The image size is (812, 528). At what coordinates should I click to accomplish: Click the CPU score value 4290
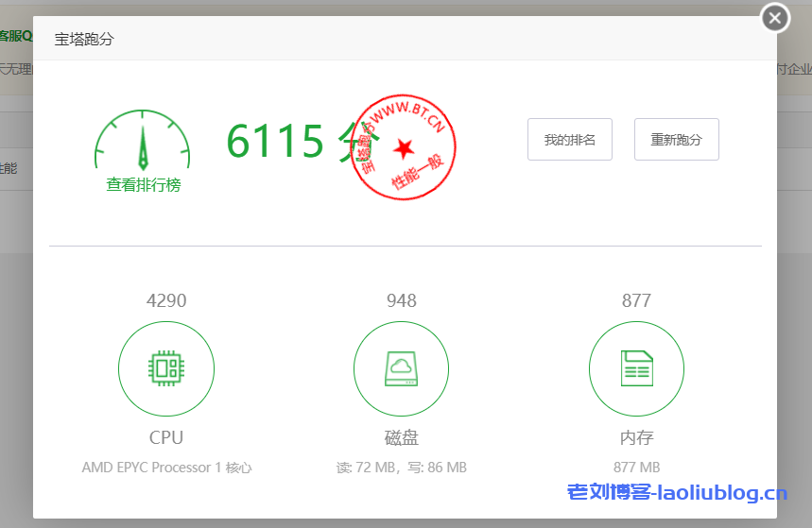[166, 300]
